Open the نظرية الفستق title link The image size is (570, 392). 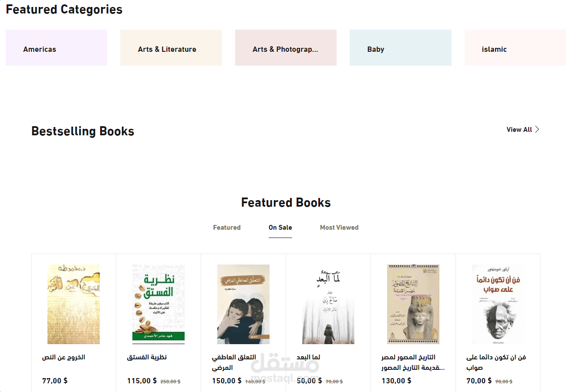[147, 357]
